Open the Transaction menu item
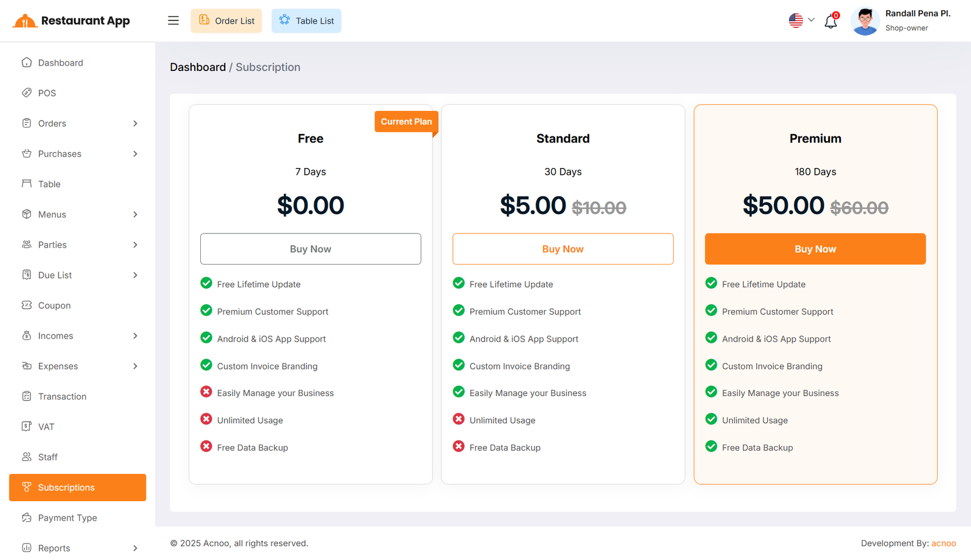The width and height of the screenshot is (971, 560). (x=62, y=397)
